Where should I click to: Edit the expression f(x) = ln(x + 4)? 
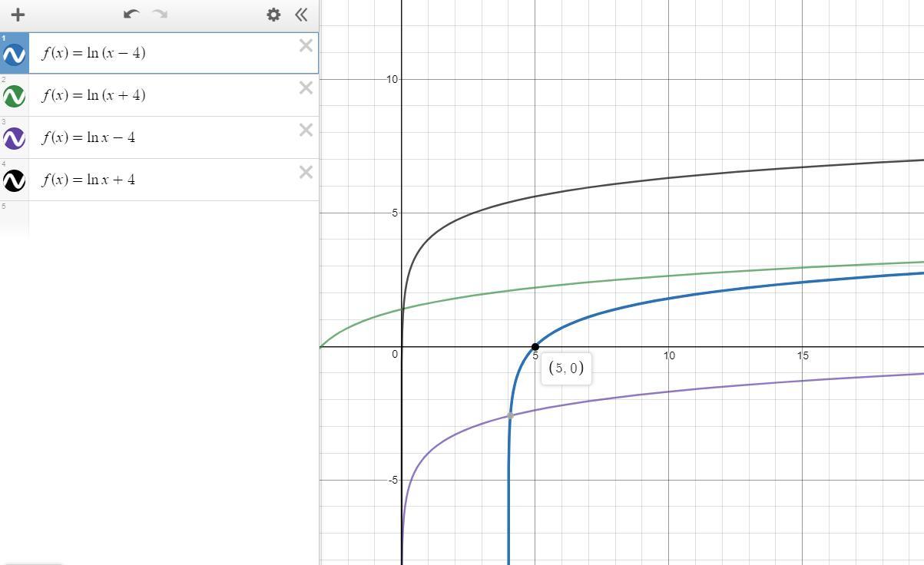[x=94, y=95]
